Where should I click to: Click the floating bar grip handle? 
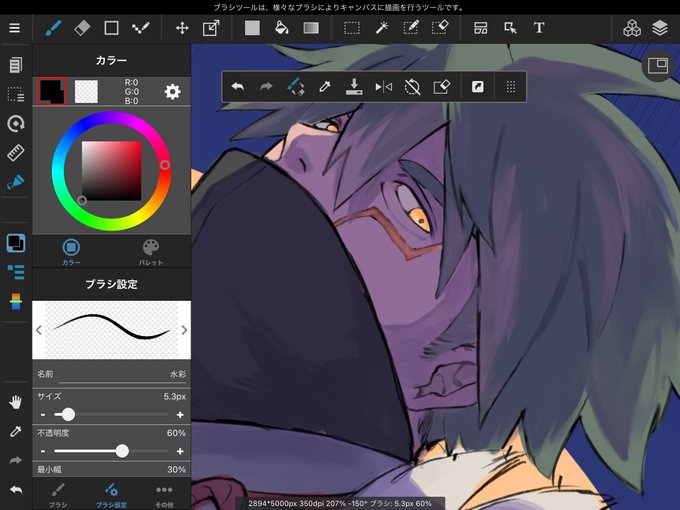click(x=511, y=87)
